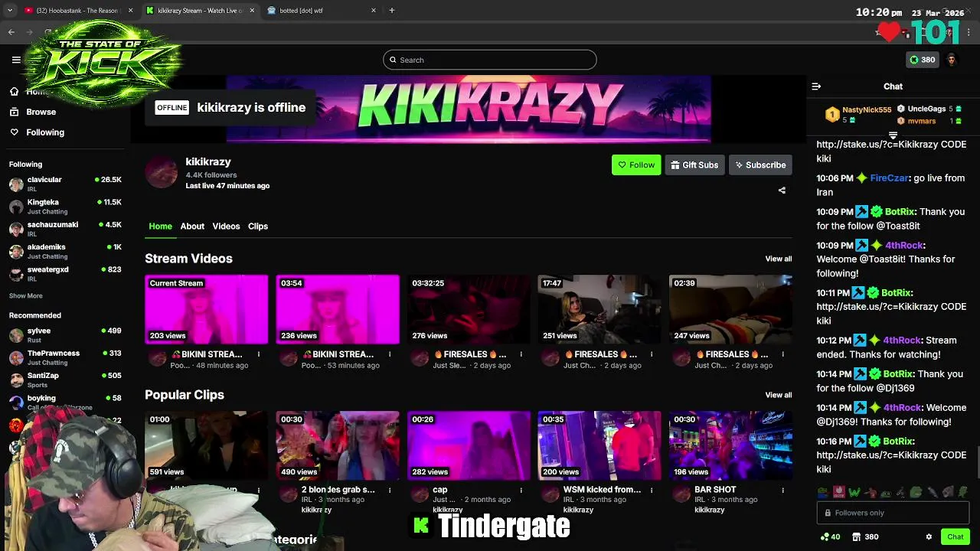
Task: Open ThePrawncess recommended channel
Action: click(65, 357)
